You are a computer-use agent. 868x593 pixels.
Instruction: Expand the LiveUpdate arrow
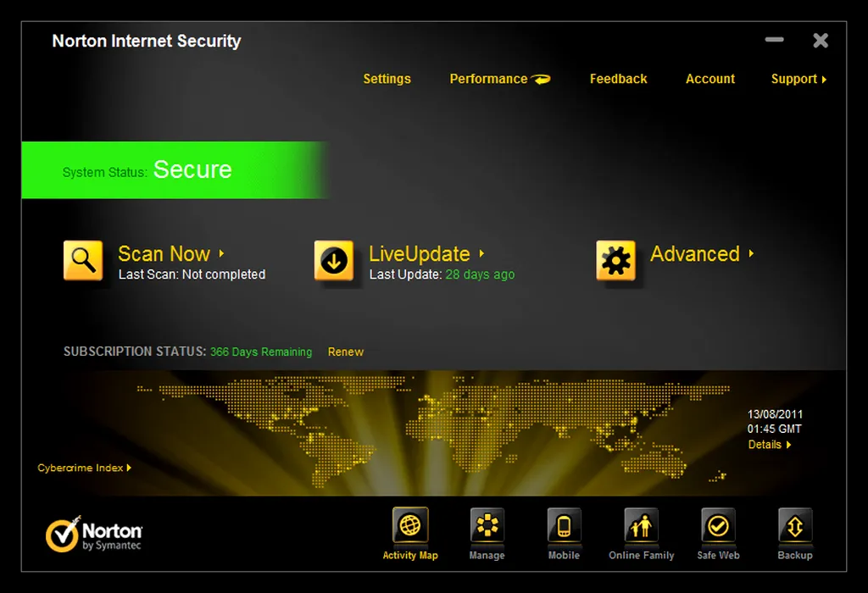click(x=481, y=253)
